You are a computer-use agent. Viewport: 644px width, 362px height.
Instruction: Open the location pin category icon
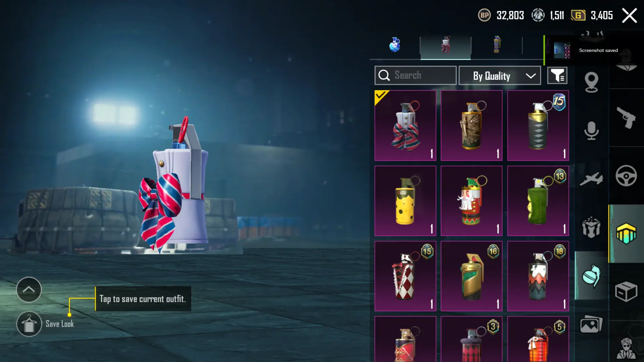(591, 82)
